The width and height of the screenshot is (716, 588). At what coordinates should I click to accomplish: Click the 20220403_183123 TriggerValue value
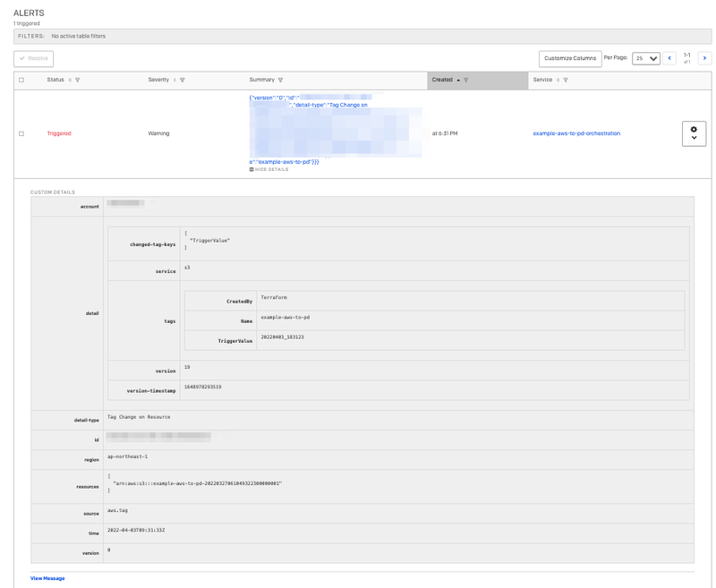pyautogui.click(x=282, y=337)
